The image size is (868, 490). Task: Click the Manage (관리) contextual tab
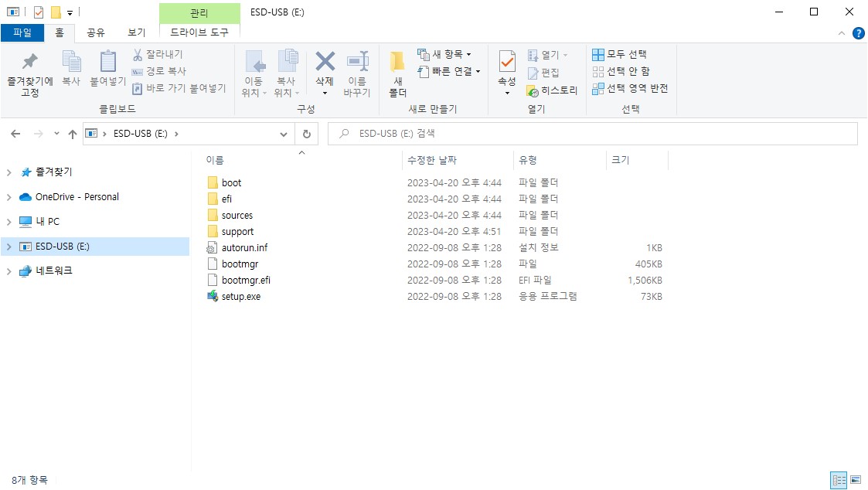[199, 12]
